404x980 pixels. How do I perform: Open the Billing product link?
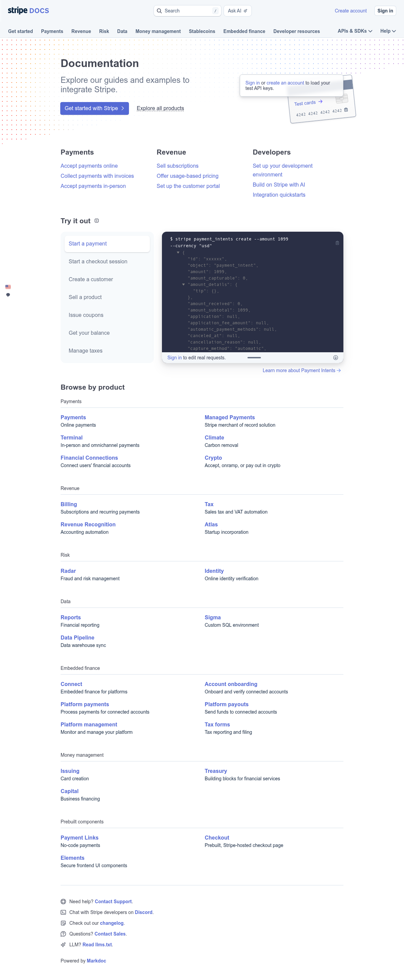pyautogui.click(x=68, y=504)
